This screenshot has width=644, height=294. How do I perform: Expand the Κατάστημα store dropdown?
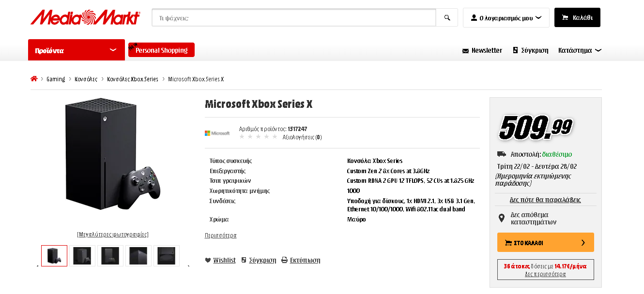(x=580, y=50)
